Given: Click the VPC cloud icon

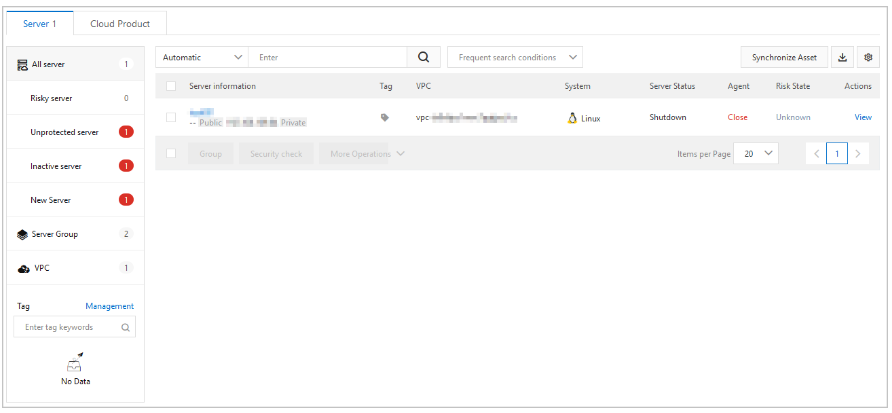Looking at the screenshot, I should point(23,269).
